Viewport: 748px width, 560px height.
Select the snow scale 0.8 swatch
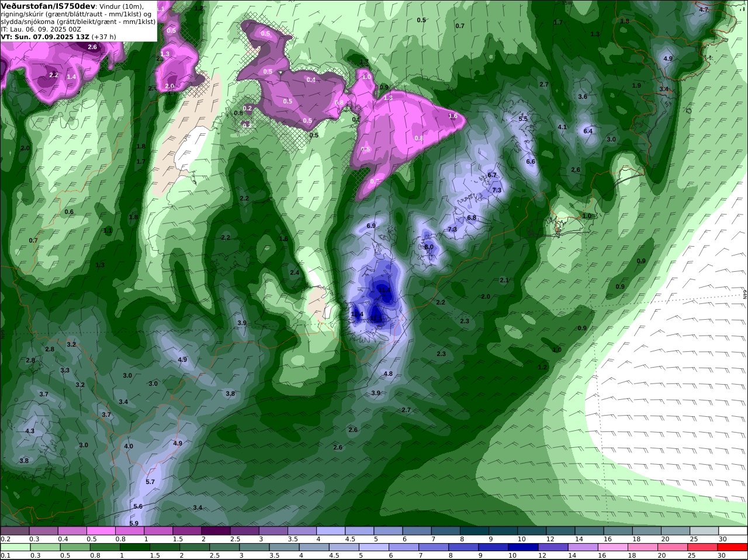(129, 531)
